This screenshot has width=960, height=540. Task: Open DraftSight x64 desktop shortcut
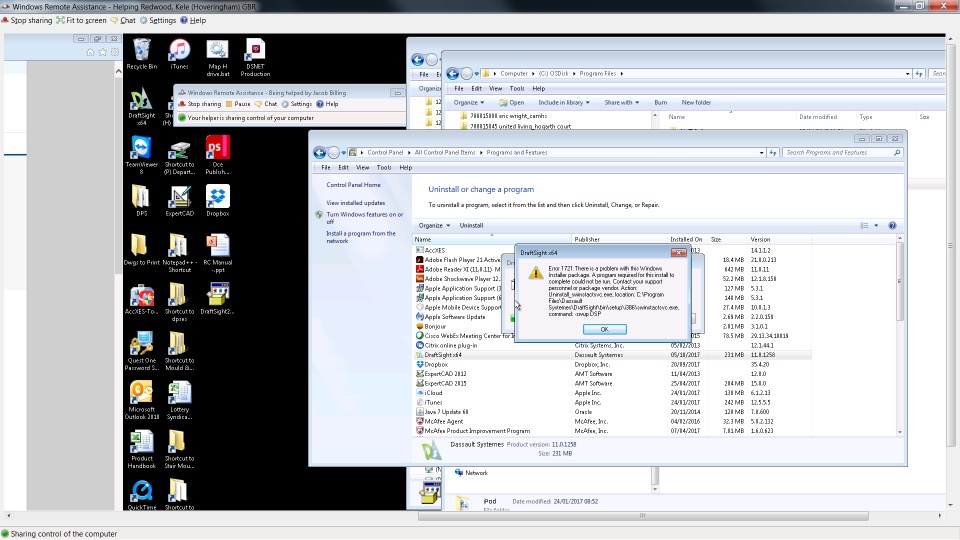[x=141, y=106]
